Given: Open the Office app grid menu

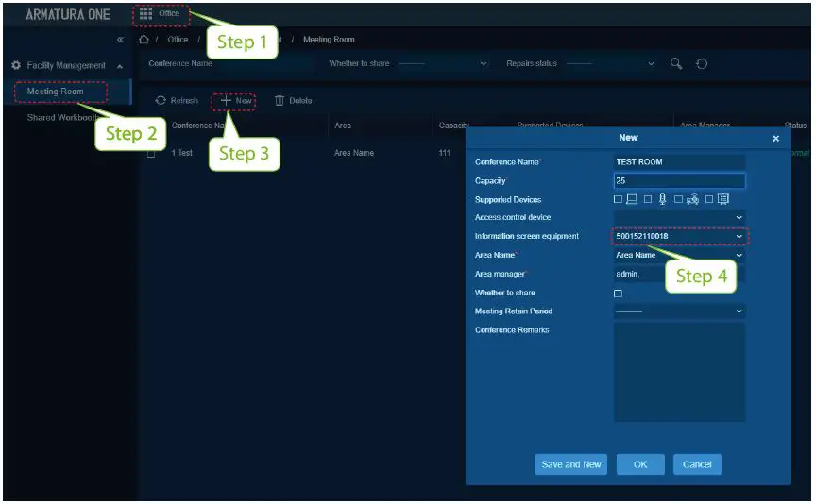Looking at the screenshot, I should 145,13.
